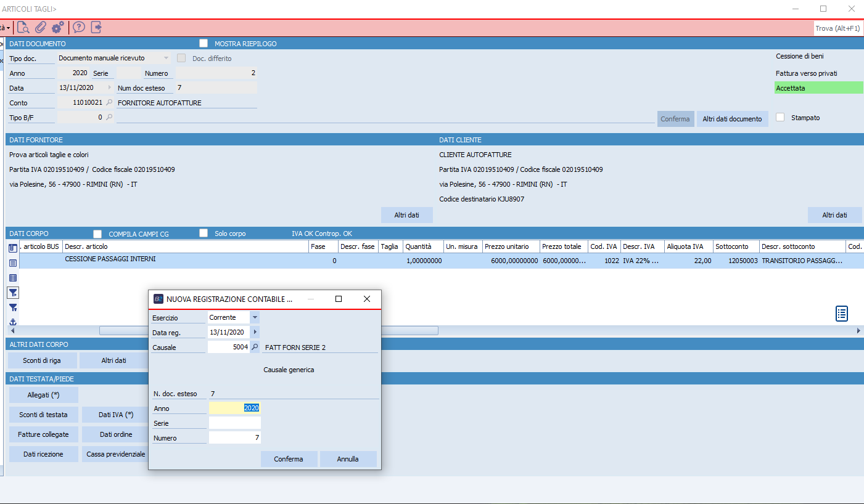Open Altri dati under Dati Fornitore

(x=407, y=215)
